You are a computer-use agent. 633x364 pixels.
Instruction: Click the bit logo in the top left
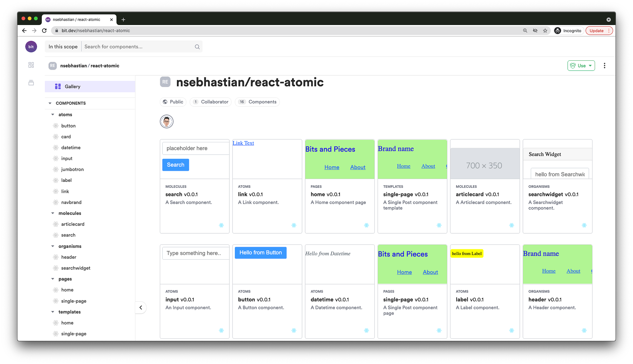(31, 46)
